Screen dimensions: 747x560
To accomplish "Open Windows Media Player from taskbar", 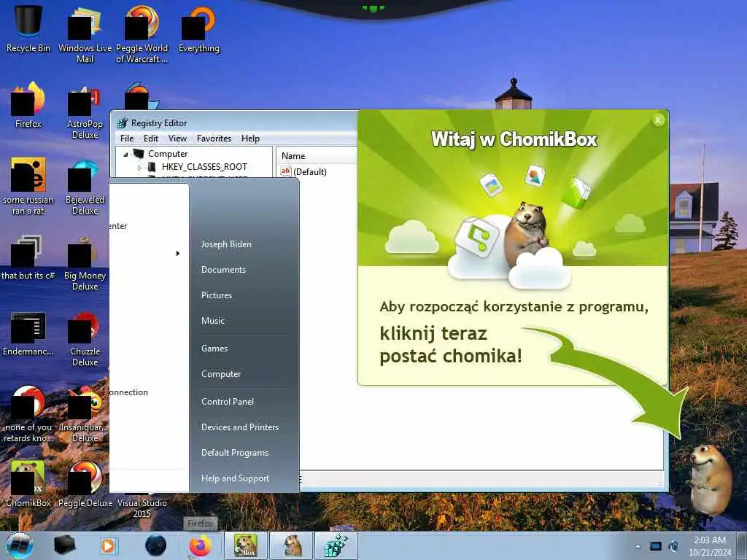I will (109, 545).
